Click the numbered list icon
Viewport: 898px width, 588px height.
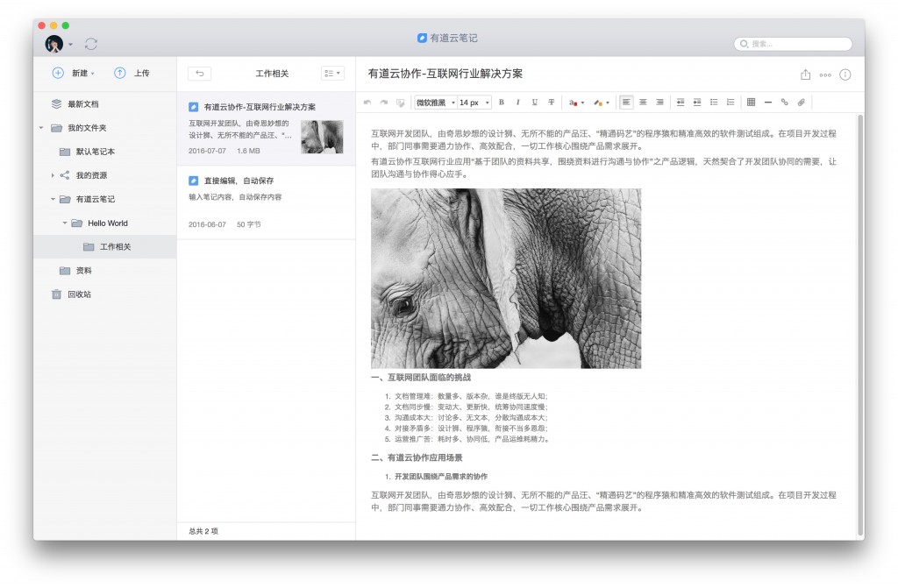(731, 103)
